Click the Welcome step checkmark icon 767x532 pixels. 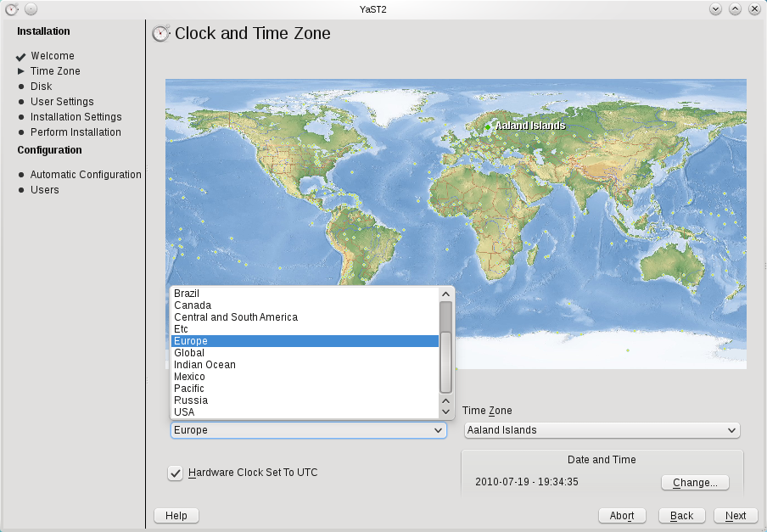[21, 57]
